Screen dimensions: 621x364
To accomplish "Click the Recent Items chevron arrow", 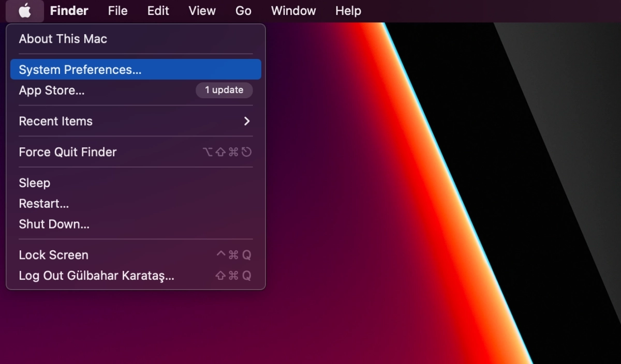I will pos(246,121).
